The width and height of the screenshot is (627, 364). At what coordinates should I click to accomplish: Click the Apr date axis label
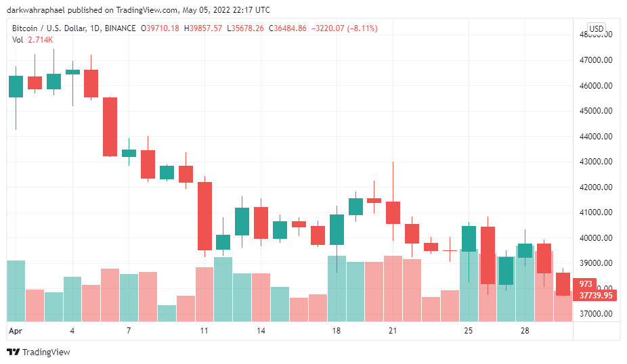15,331
